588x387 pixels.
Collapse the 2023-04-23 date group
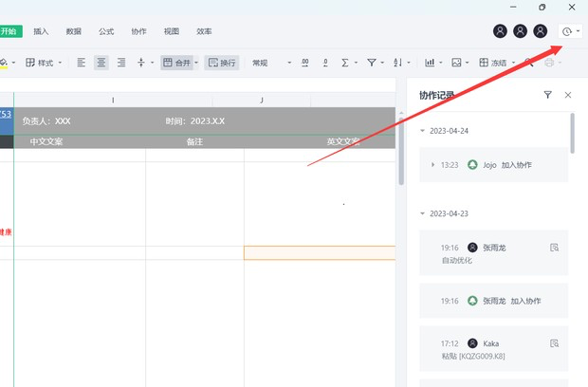(x=423, y=213)
